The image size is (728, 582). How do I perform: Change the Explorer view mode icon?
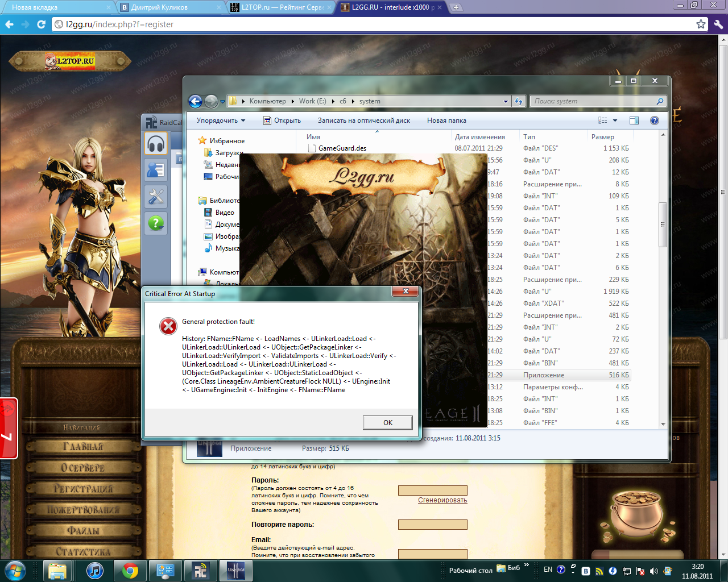click(603, 120)
